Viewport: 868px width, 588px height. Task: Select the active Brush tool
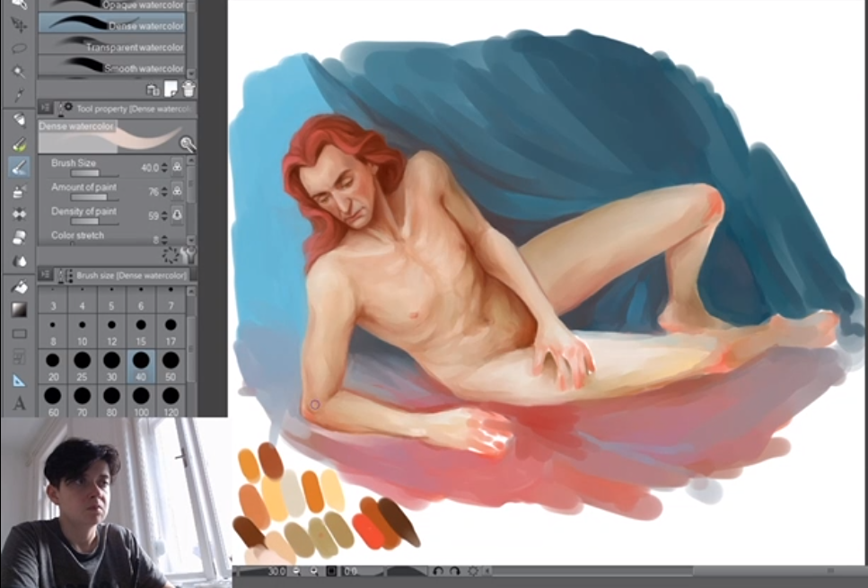pos(20,167)
